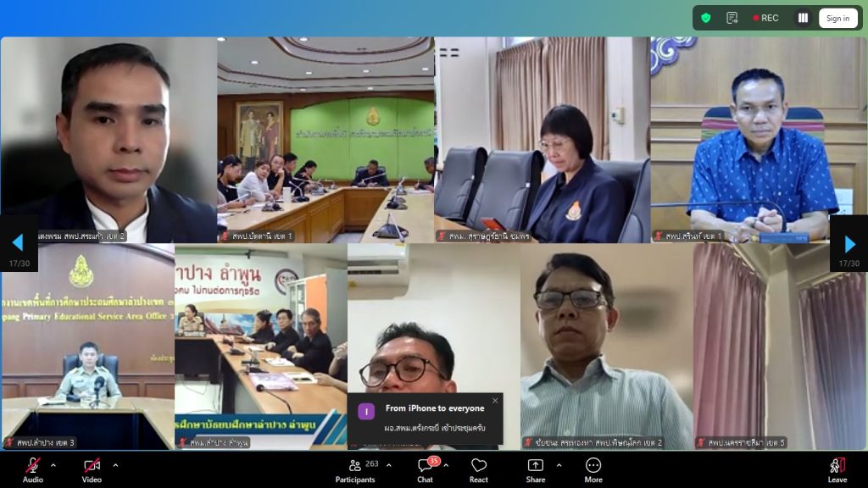This screenshot has width=868, height=488.
Task: Open the meeting transcript icon
Action: [x=732, y=18]
